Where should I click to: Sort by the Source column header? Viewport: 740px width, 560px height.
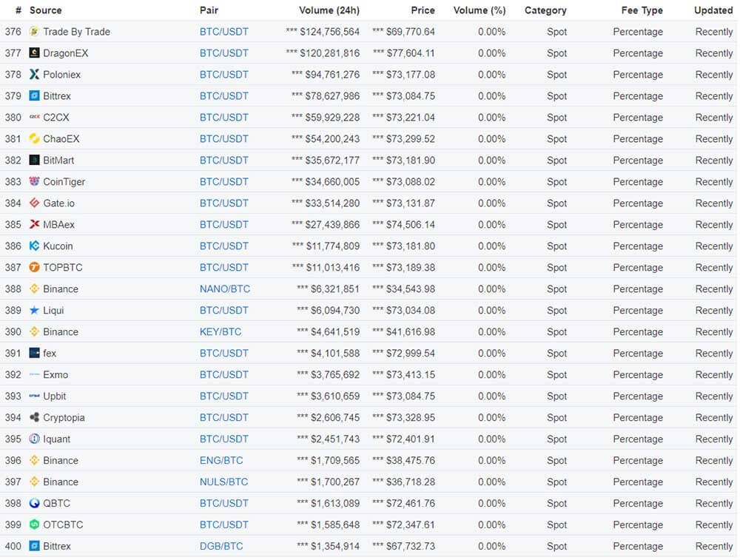pyautogui.click(x=45, y=10)
